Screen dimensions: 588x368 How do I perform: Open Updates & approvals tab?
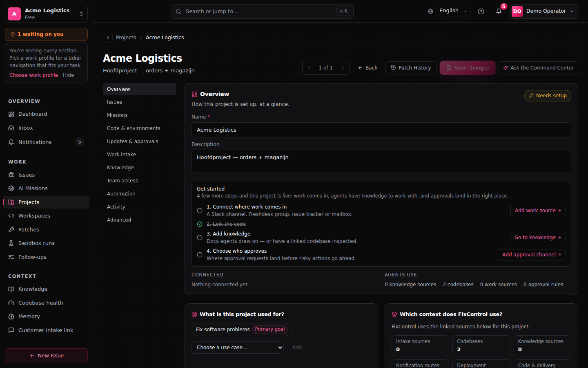140,141
